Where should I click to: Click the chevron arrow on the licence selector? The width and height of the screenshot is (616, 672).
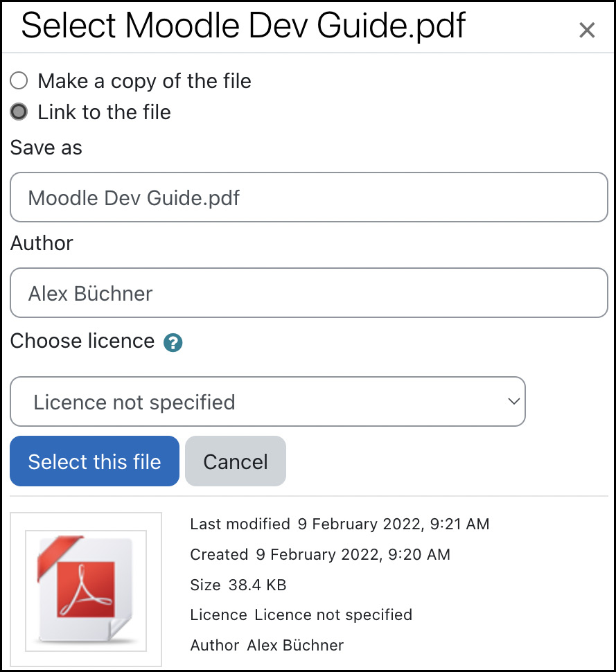tap(513, 402)
